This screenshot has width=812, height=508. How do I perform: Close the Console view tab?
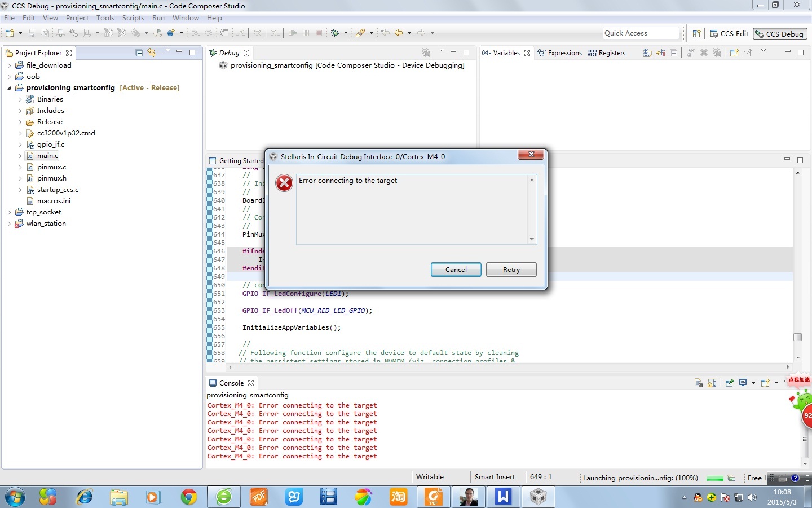click(x=251, y=383)
